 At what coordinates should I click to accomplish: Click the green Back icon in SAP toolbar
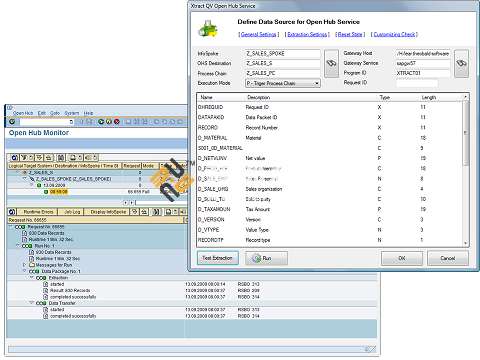(101, 122)
